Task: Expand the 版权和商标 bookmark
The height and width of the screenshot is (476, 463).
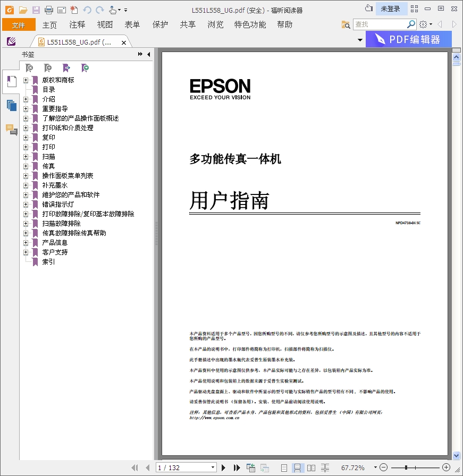Action: (26, 80)
